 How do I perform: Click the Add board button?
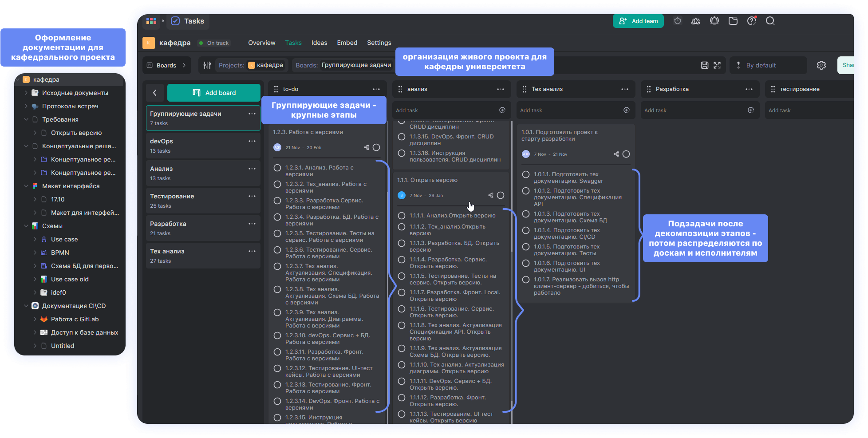[x=214, y=93]
